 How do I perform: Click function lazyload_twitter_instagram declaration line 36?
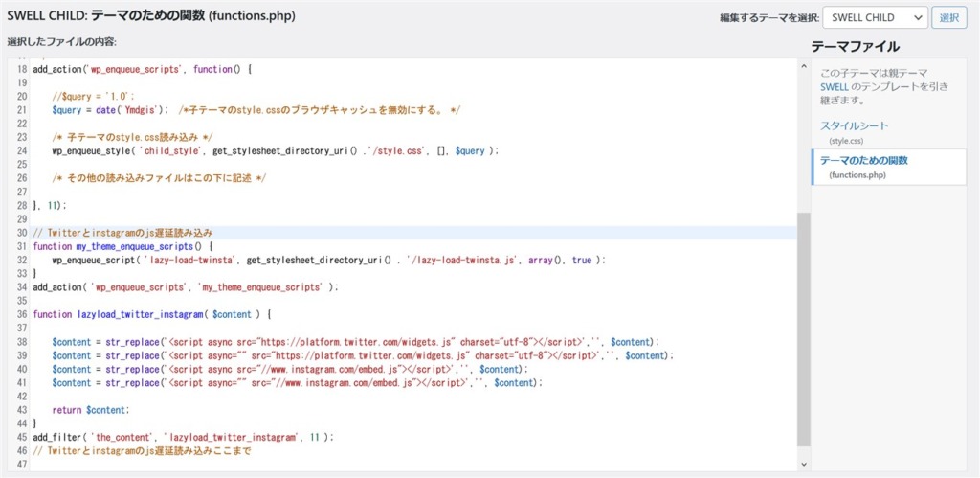click(152, 314)
